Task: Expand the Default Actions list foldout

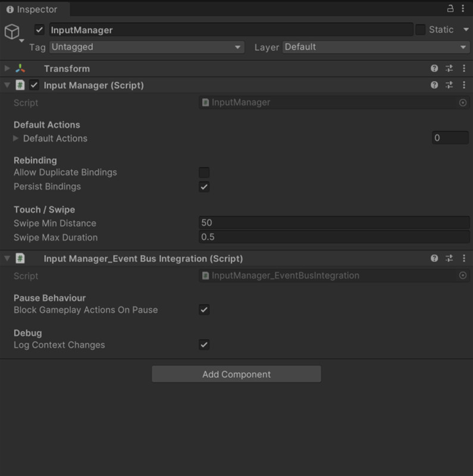Action: coord(15,139)
